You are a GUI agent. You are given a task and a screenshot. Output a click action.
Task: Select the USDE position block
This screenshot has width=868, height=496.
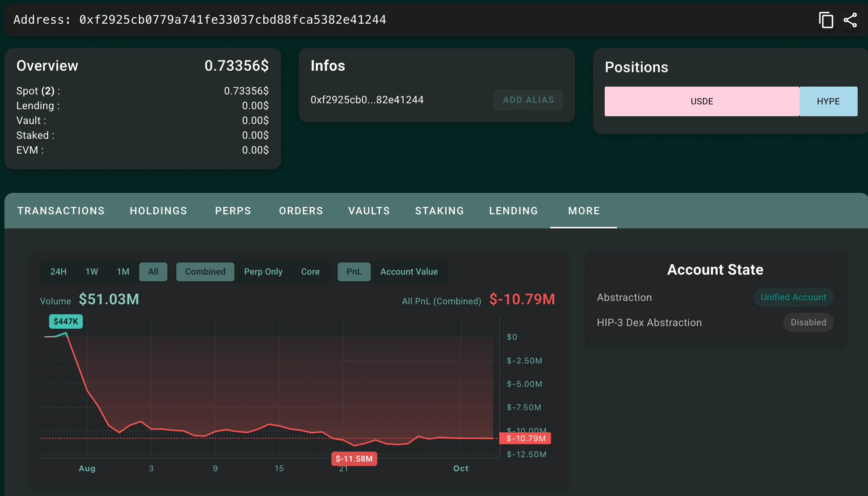(702, 101)
